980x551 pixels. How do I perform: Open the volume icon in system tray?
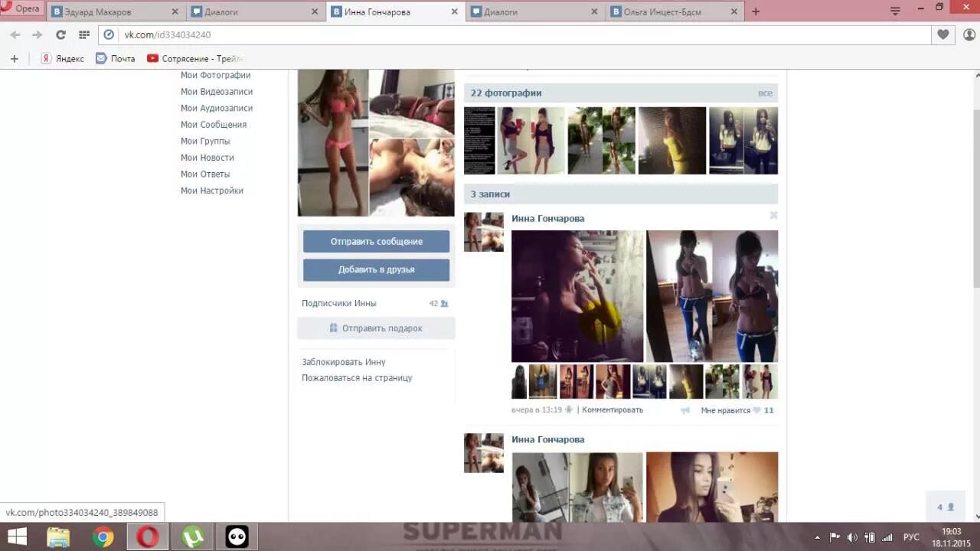click(x=852, y=537)
